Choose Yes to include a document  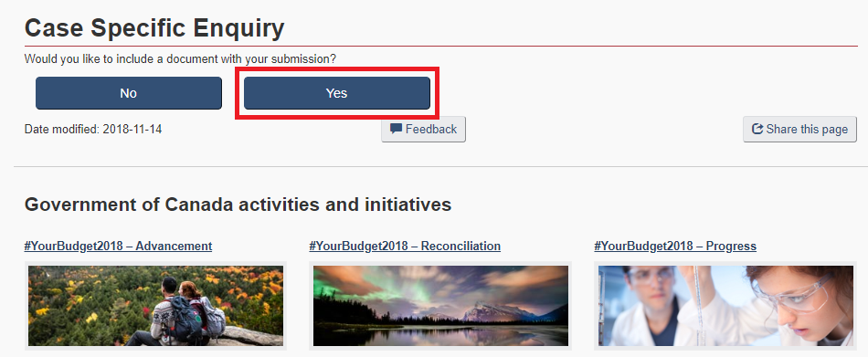click(336, 93)
